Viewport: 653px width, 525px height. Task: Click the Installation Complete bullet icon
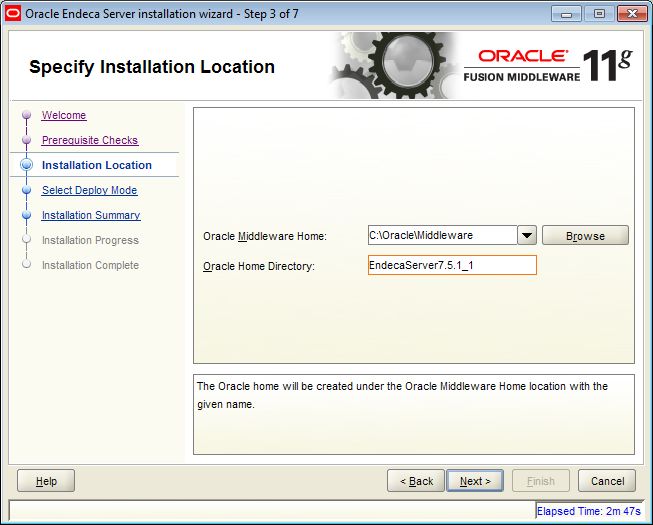tap(27, 264)
